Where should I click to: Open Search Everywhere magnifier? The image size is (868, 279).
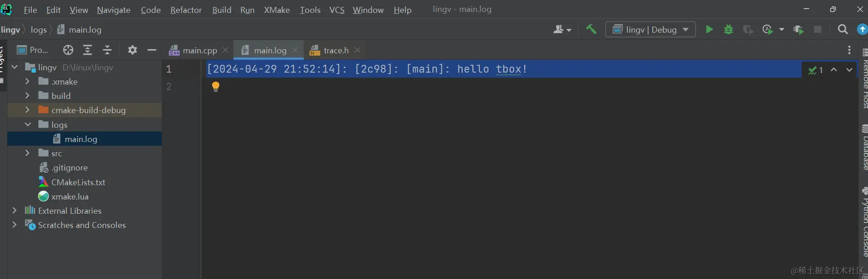tap(843, 29)
